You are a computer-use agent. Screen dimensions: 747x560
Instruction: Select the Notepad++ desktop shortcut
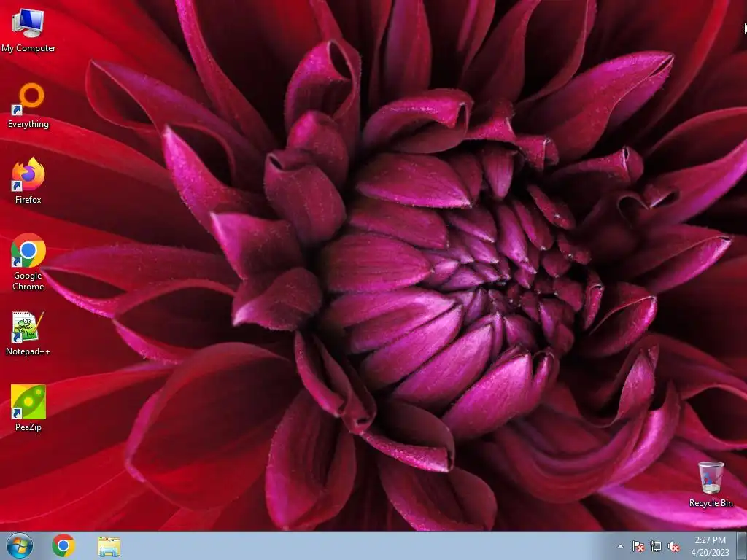point(28,333)
